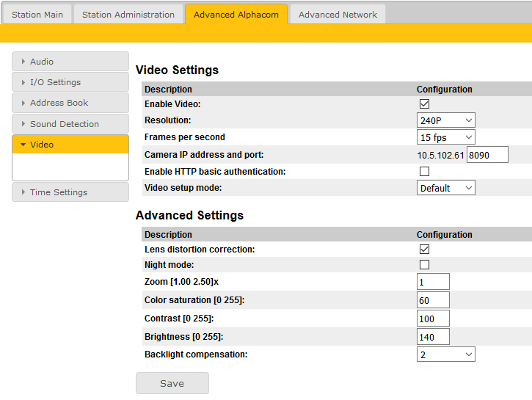Expand the Sound Detection section

[x=70, y=124]
